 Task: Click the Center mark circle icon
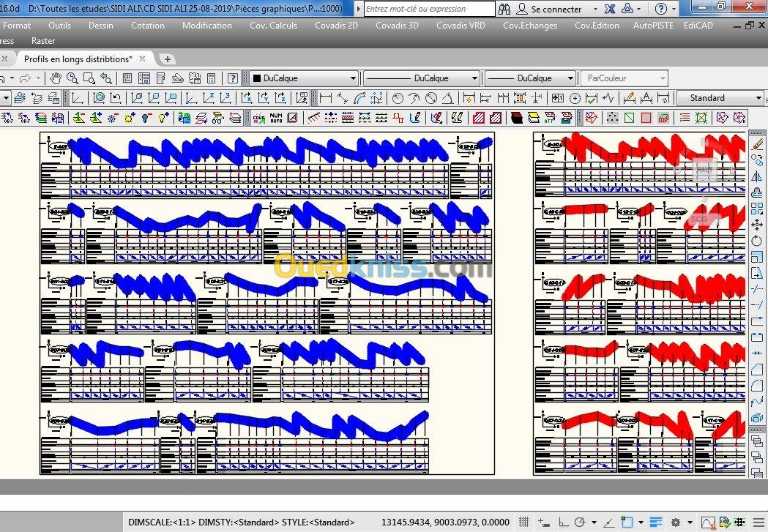[x=575, y=98]
